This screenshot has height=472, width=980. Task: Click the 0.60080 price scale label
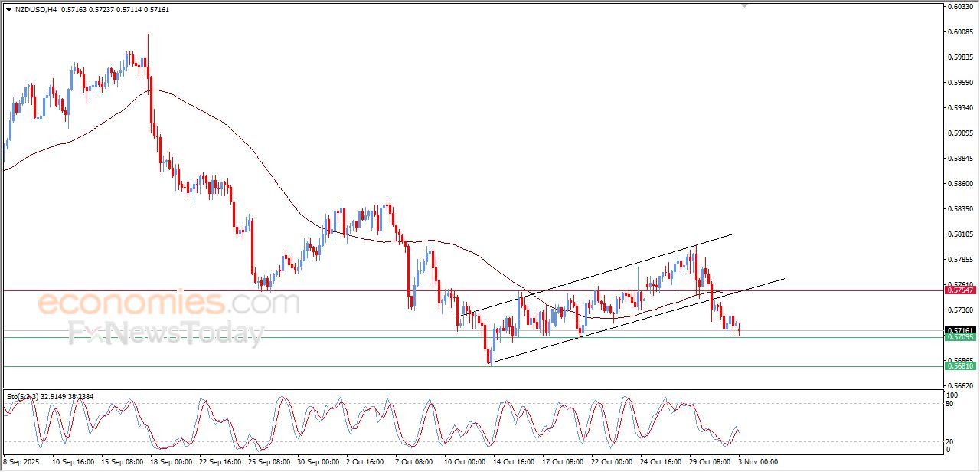[959, 32]
